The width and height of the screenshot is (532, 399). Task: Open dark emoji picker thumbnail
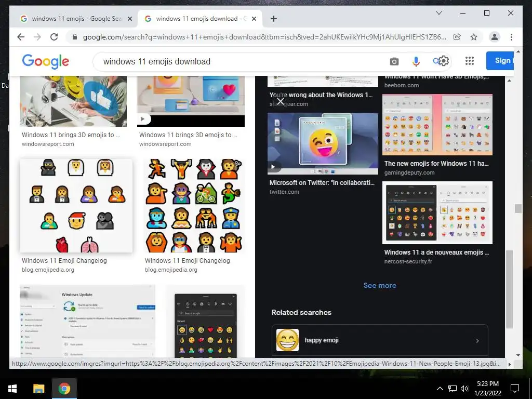click(x=205, y=322)
